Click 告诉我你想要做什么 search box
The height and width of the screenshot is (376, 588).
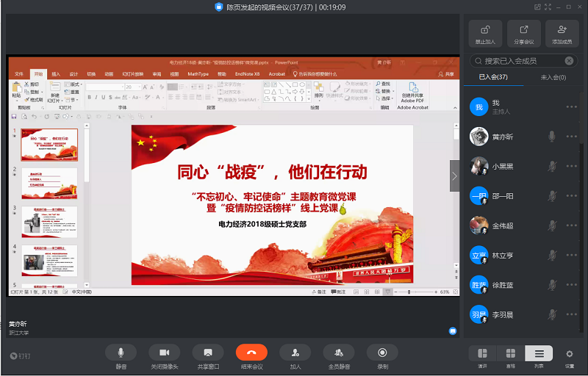pos(315,74)
